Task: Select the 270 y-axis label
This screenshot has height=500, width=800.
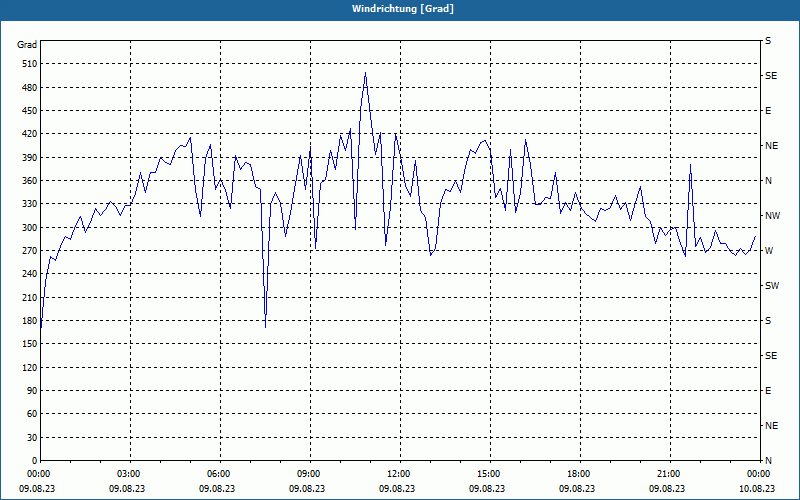Action: 30,251
